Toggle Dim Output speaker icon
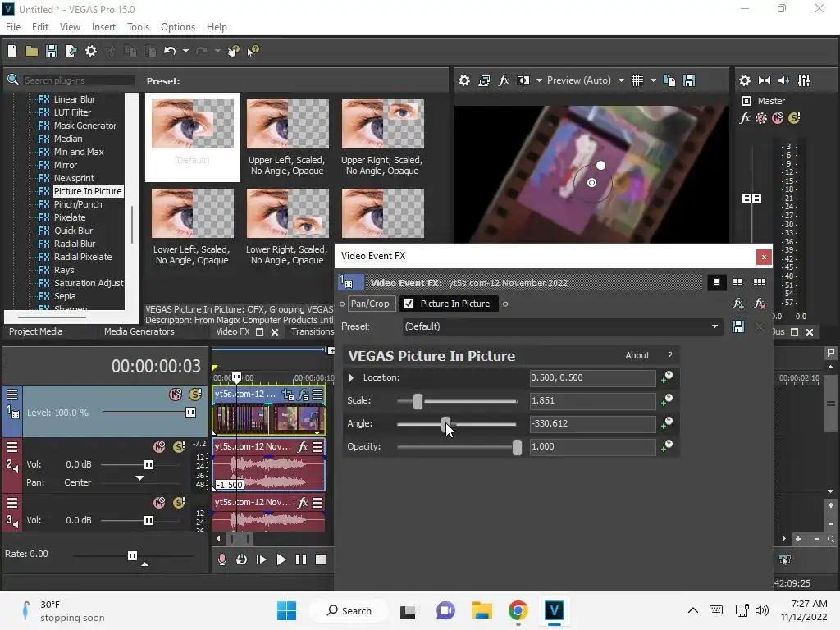This screenshot has height=630, width=840. pyautogui.click(x=783, y=80)
